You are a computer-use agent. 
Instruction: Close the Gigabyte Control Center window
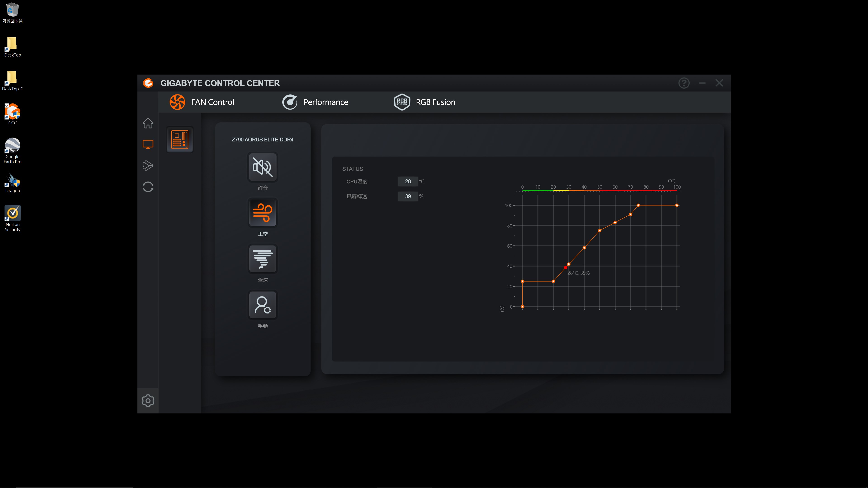[719, 83]
